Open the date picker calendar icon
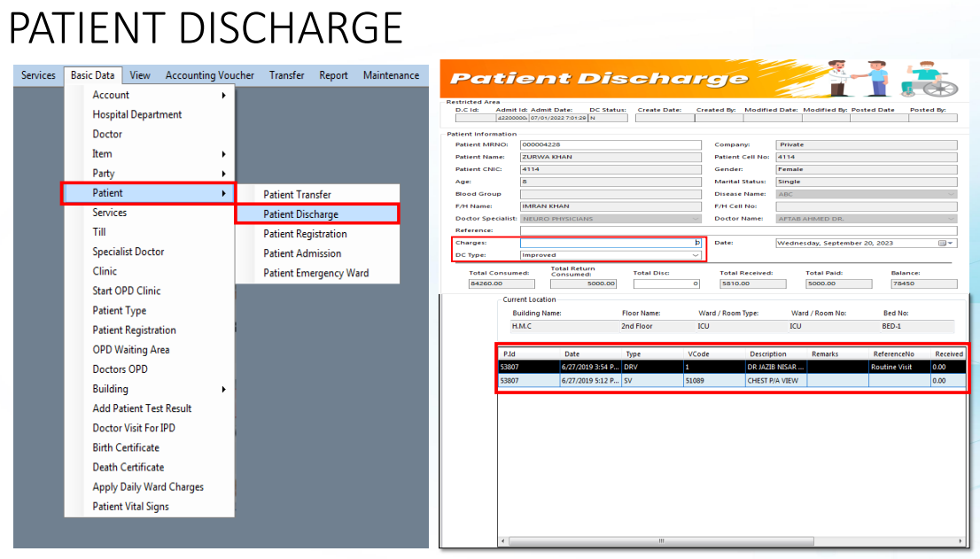 click(942, 243)
